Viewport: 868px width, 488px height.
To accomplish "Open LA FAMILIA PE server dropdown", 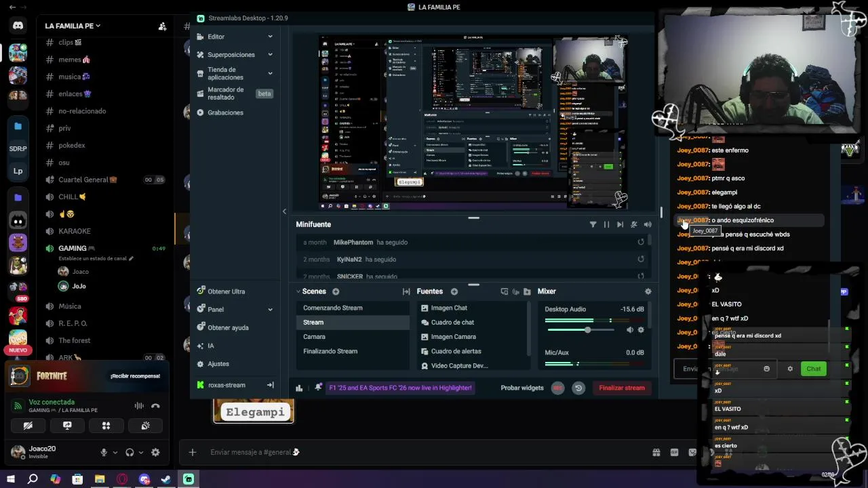I will click(73, 26).
